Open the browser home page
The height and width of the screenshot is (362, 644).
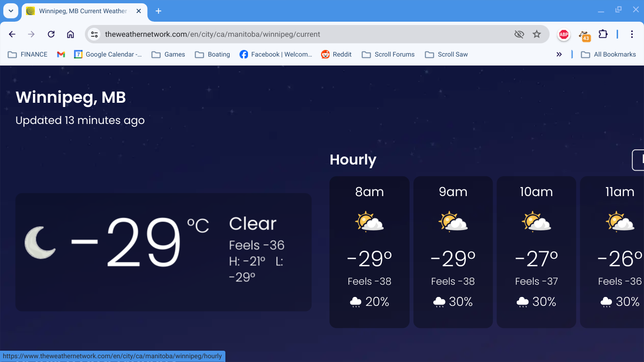pos(70,34)
